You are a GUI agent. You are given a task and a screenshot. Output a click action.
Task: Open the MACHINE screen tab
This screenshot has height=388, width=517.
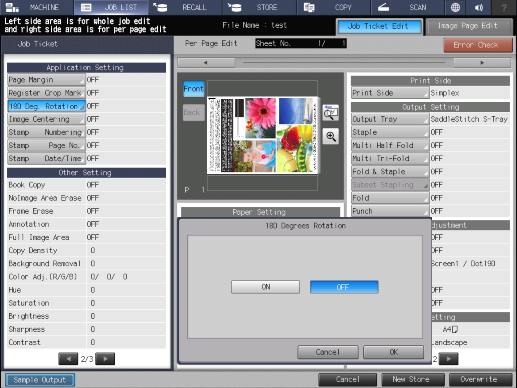coord(37,7)
